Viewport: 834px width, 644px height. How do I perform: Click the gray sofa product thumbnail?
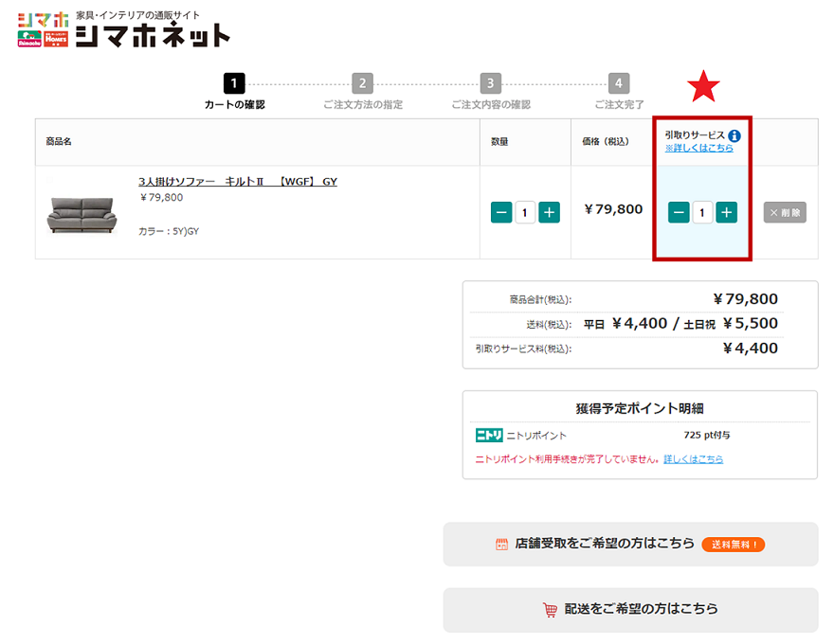pos(81,214)
